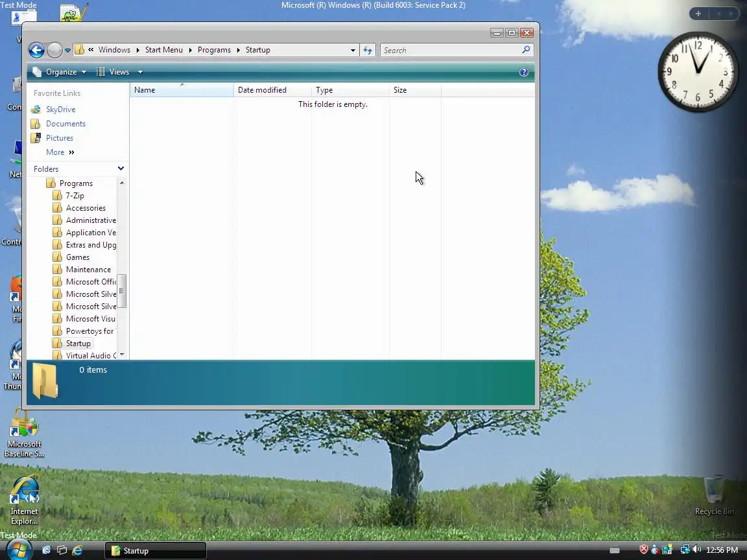Screen dimensions: 747x560
Task: Refresh the folder with the Refresh button
Action: click(x=367, y=50)
